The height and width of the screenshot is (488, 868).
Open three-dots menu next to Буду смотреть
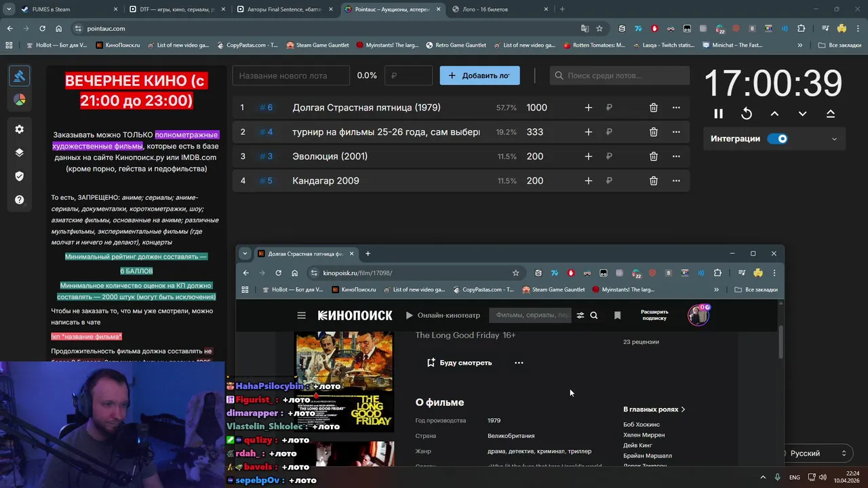[x=519, y=363]
